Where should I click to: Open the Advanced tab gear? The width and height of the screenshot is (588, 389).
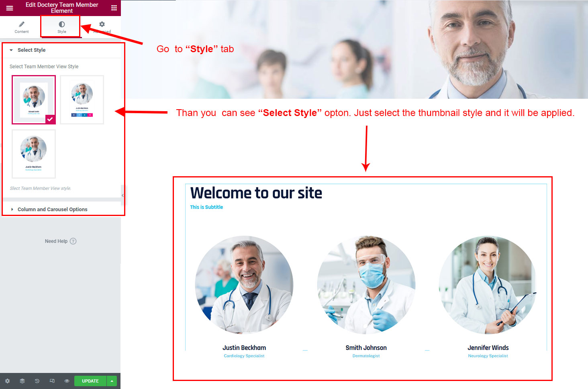102,27
